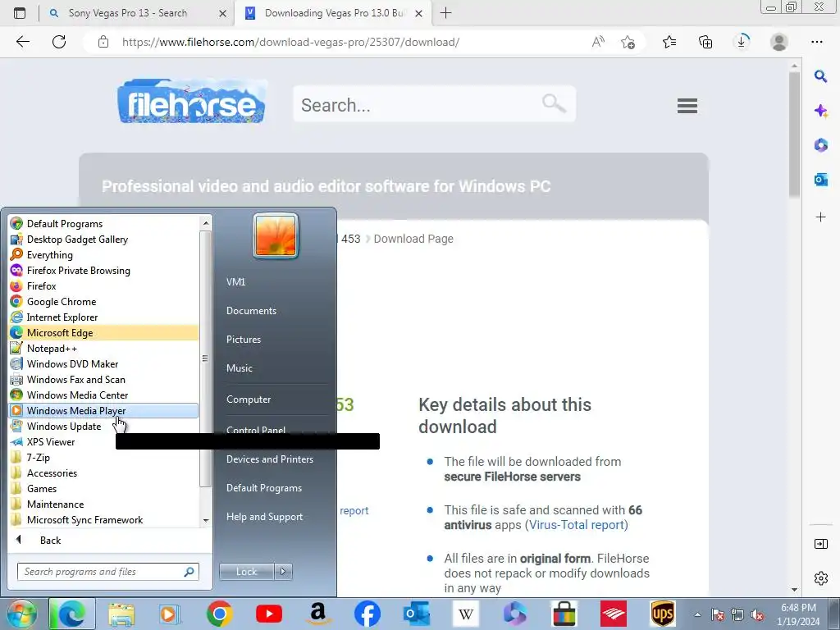Add this page to favorites star icon
This screenshot has height=630, width=840.
[x=628, y=42]
